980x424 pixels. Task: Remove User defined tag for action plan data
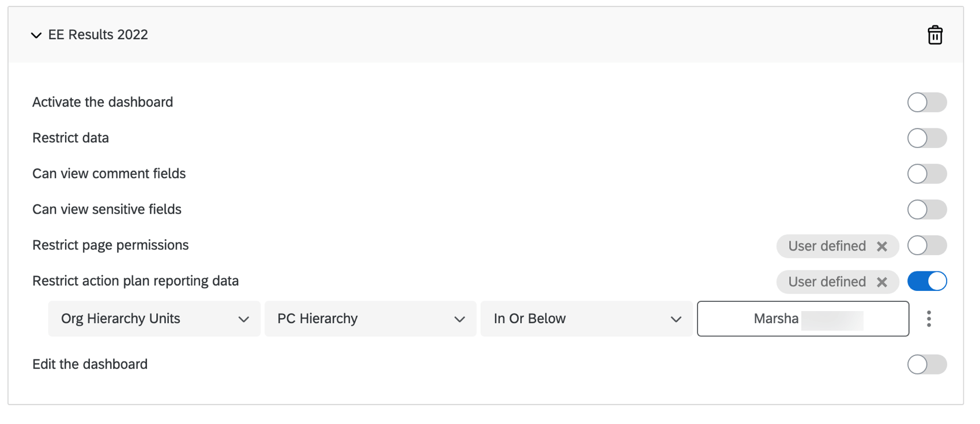point(881,282)
